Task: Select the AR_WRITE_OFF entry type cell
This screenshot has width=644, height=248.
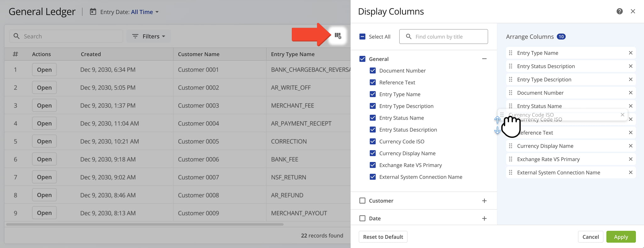Action: point(291,87)
